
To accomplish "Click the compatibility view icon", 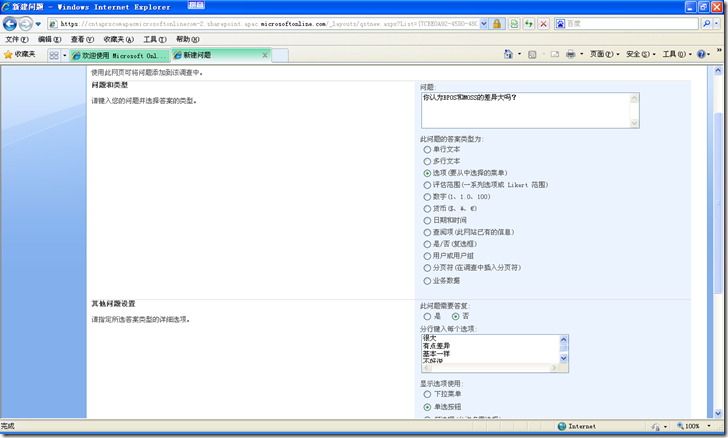I will coord(514,24).
